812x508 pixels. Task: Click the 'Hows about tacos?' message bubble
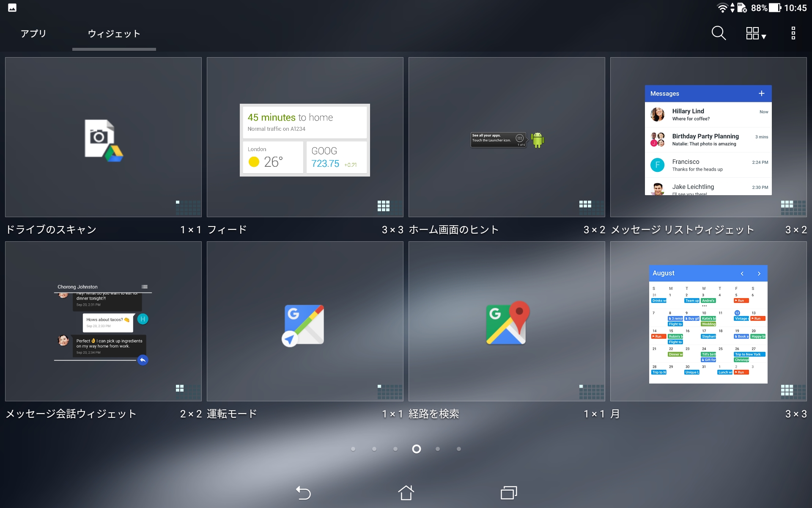(x=108, y=323)
